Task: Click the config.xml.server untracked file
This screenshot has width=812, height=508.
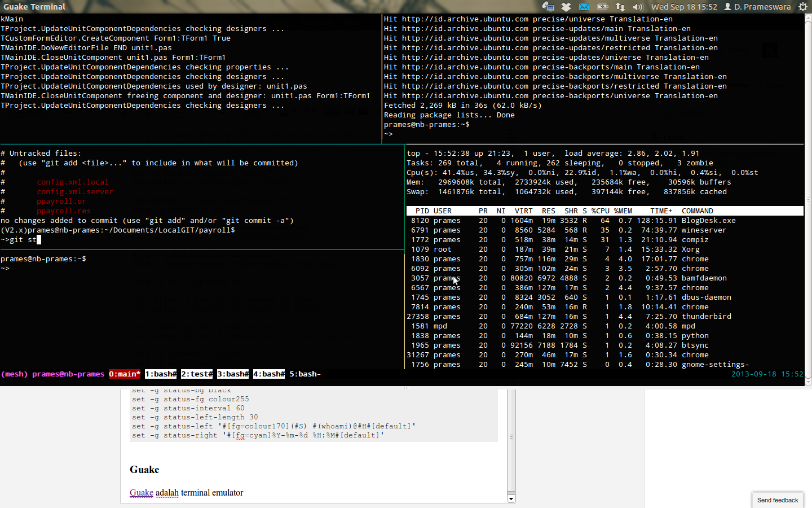Action: pyautogui.click(x=75, y=192)
